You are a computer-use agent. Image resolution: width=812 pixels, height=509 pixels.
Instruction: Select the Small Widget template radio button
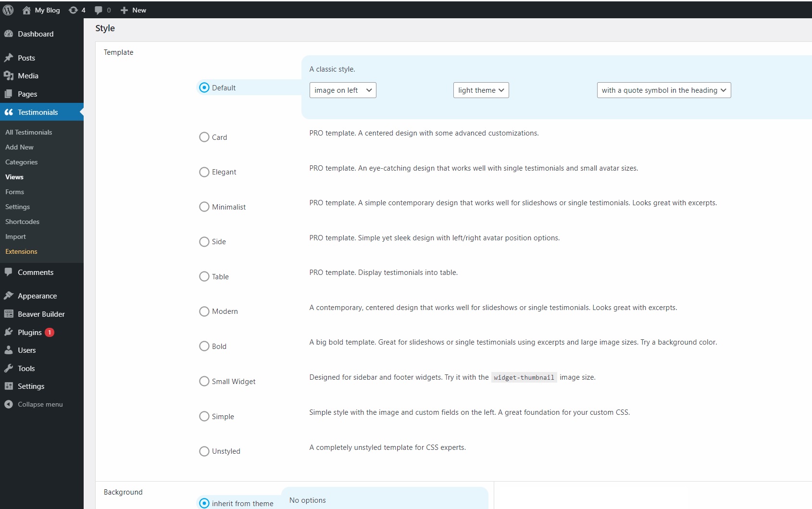[204, 381]
